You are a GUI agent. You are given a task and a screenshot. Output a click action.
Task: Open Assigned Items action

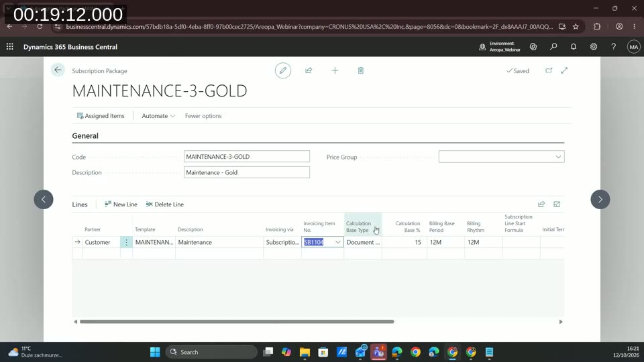101,116
